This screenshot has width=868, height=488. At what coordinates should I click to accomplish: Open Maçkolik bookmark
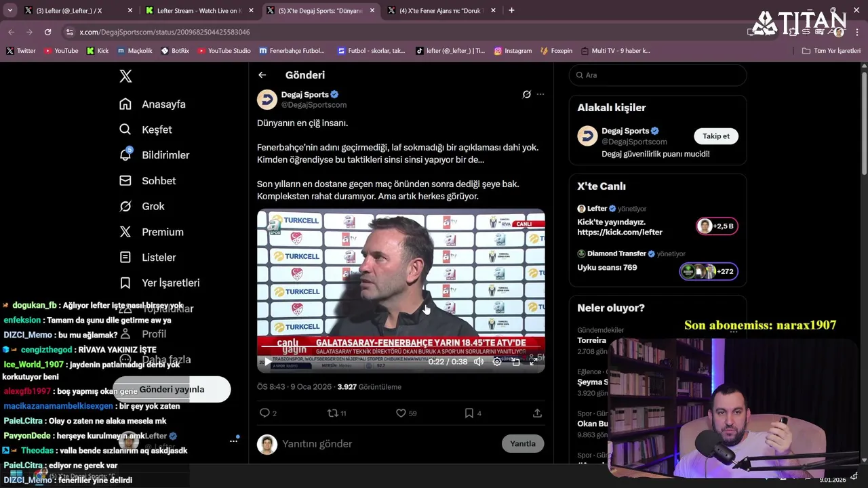tap(135, 51)
